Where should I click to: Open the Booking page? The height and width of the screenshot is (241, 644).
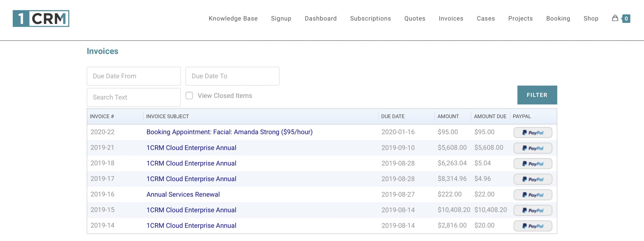pyautogui.click(x=558, y=18)
